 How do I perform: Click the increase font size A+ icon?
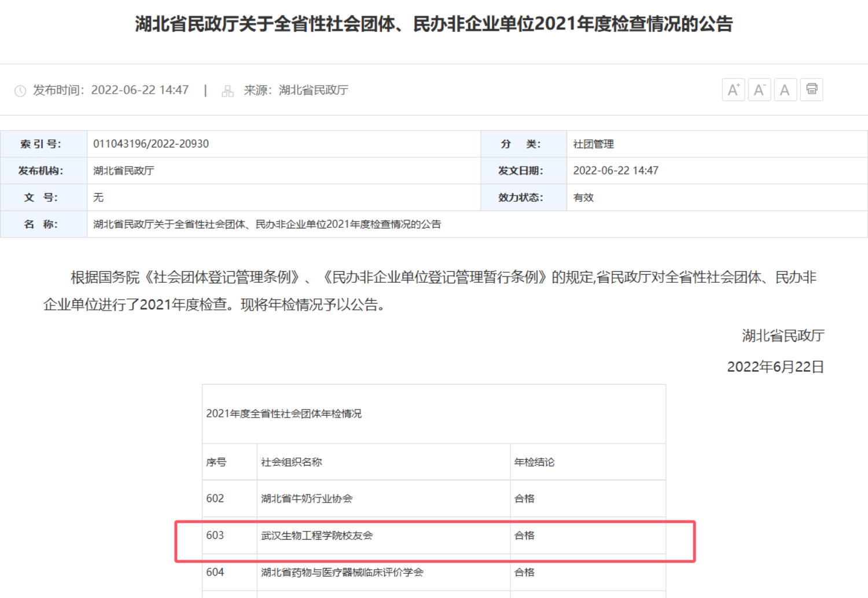point(733,90)
